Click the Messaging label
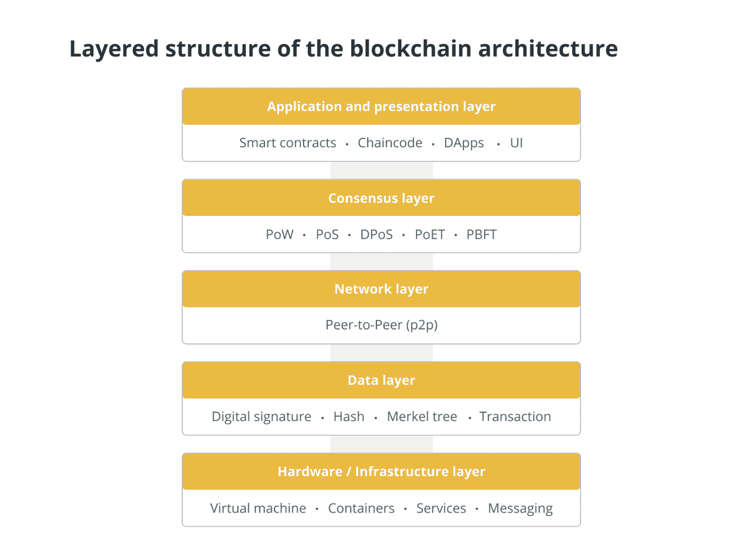 click(x=520, y=508)
